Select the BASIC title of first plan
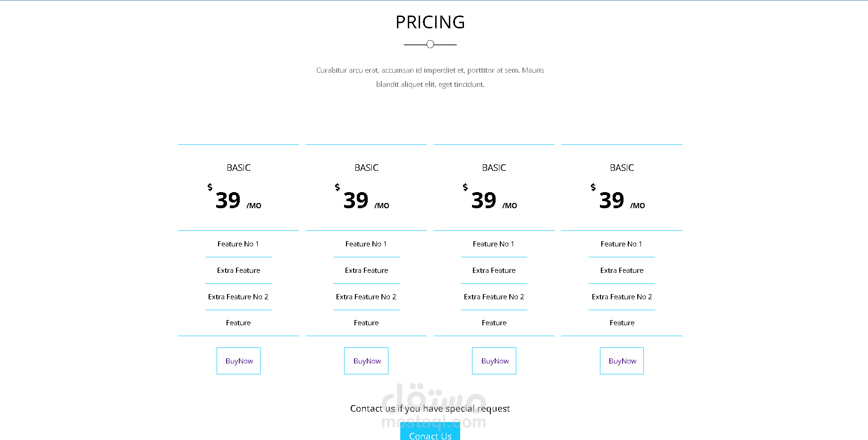 point(238,168)
